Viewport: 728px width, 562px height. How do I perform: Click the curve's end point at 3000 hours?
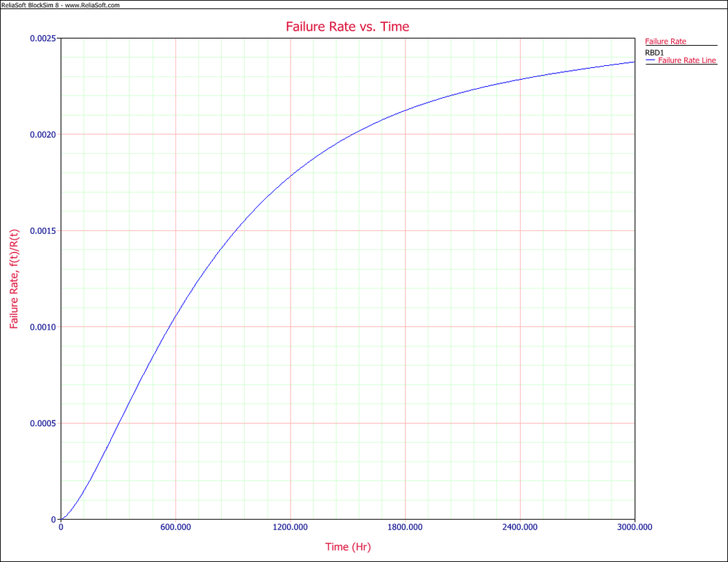[x=634, y=62]
